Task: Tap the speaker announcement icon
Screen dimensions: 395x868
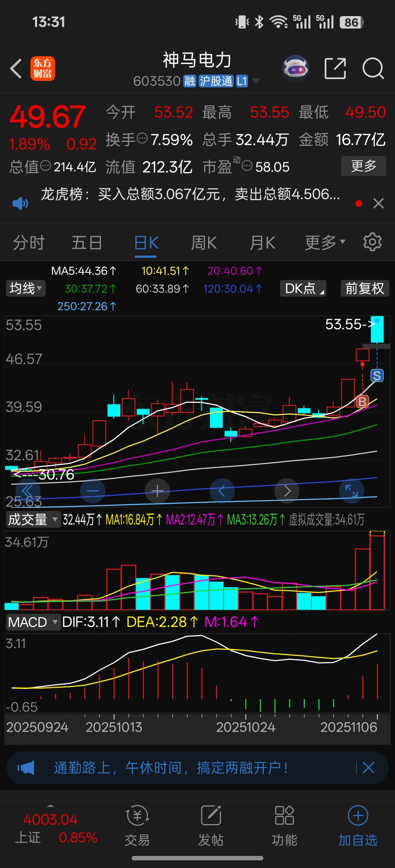Action: (x=20, y=203)
